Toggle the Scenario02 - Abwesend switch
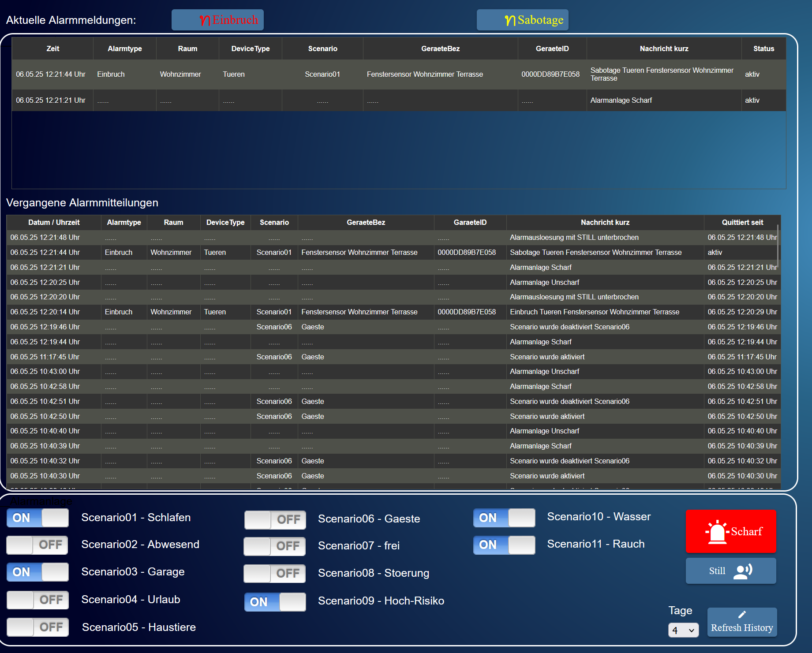Viewport: 812px width, 653px height. click(37, 545)
